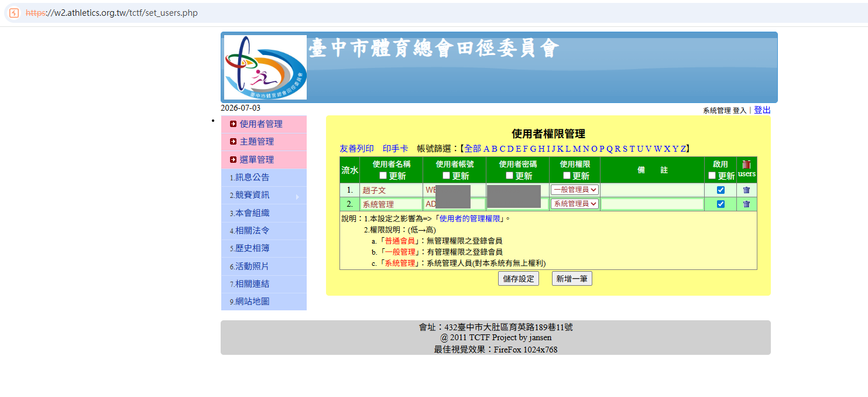
Task: Open the 一般管理員 permission dropdown for 趙子文
Action: pos(575,190)
